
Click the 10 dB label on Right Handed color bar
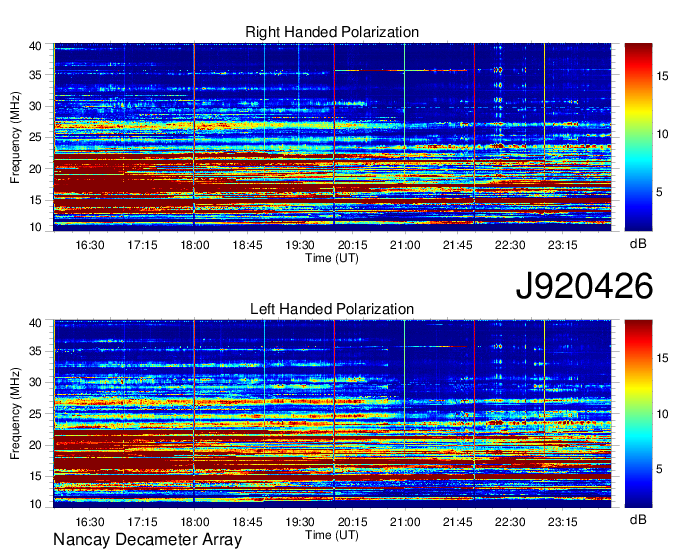click(x=662, y=134)
